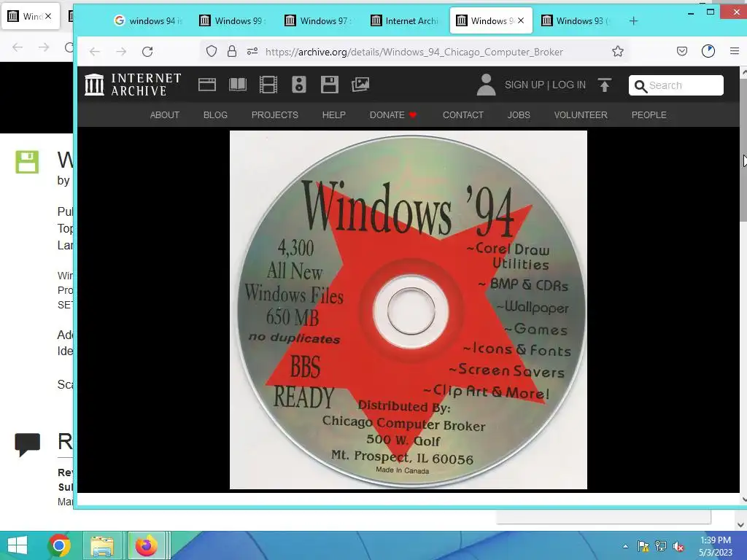Click reviews speech bubble icon in background

(x=27, y=444)
